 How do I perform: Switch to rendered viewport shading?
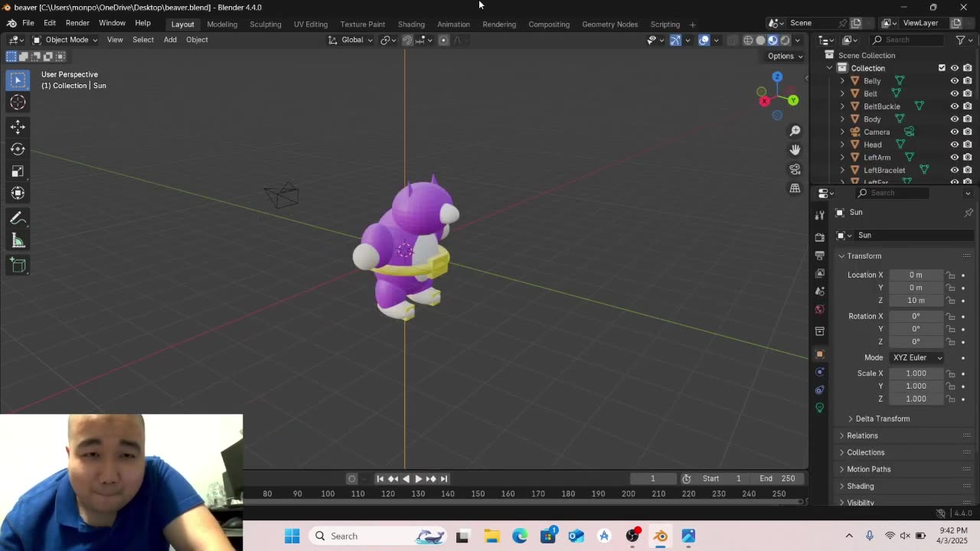785,40
